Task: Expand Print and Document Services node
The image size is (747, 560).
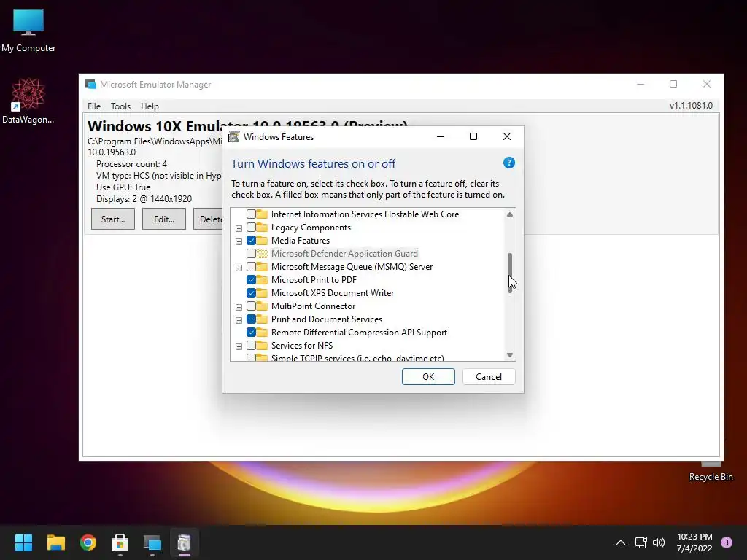Action: pos(239,320)
